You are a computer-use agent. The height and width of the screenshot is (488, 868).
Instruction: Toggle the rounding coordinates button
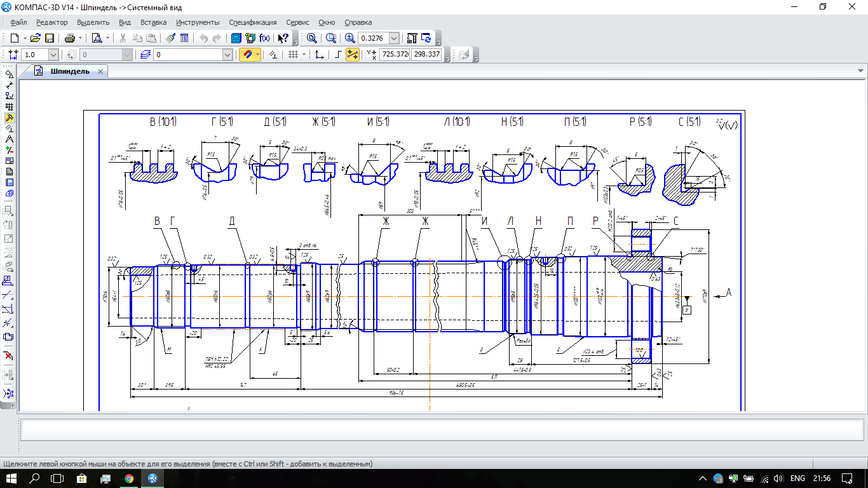coord(353,55)
